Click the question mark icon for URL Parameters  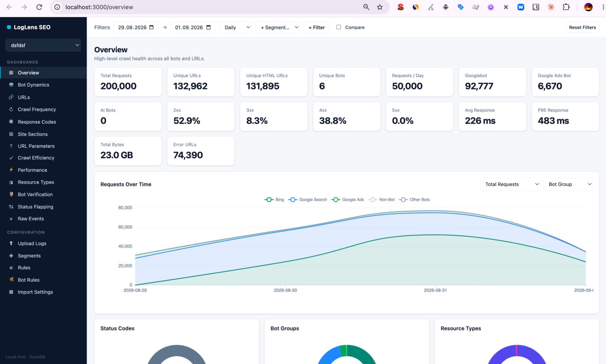coord(11,146)
